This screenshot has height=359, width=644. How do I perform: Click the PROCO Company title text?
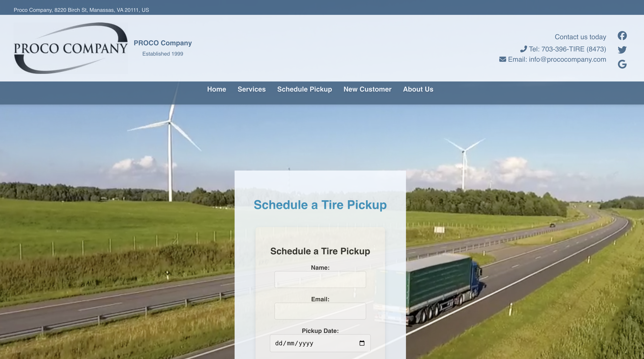click(x=162, y=43)
